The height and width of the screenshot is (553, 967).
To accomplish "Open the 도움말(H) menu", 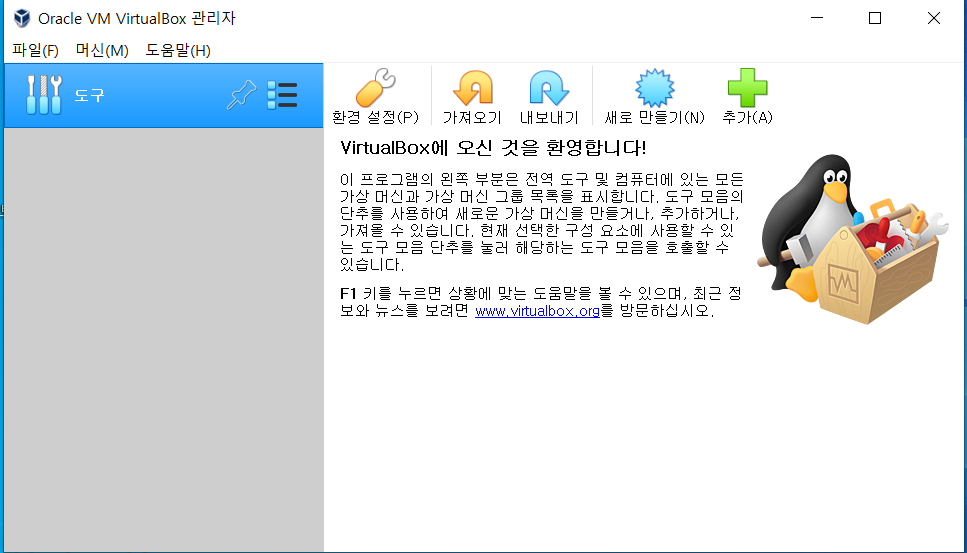I will click(x=178, y=51).
